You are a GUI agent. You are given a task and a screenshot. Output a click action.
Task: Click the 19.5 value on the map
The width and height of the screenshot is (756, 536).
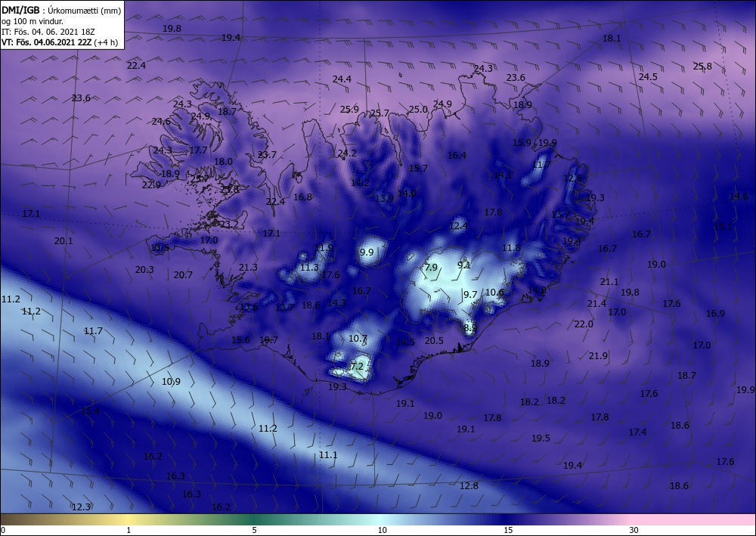tap(541, 438)
